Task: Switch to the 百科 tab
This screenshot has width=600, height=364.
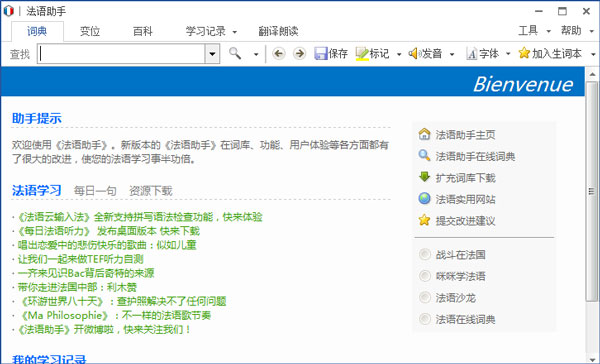Action: (x=143, y=31)
